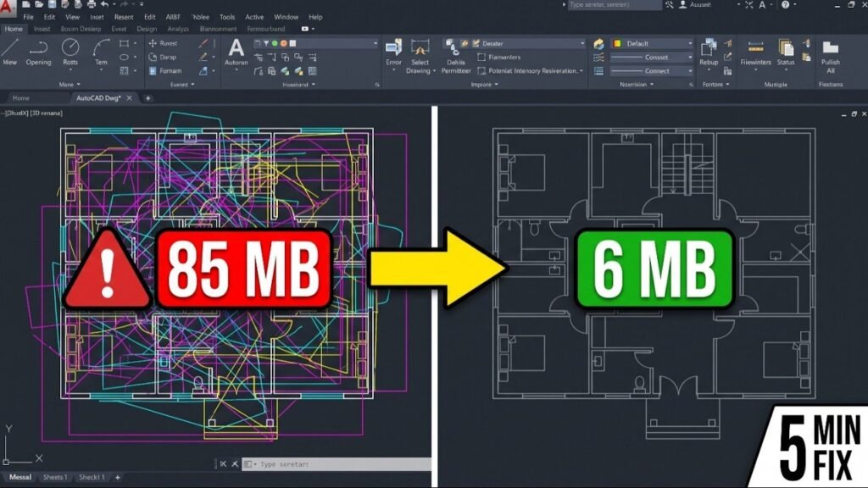868x488 pixels.
Task: Click the Rebup block tool
Action: tap(709, 53)
